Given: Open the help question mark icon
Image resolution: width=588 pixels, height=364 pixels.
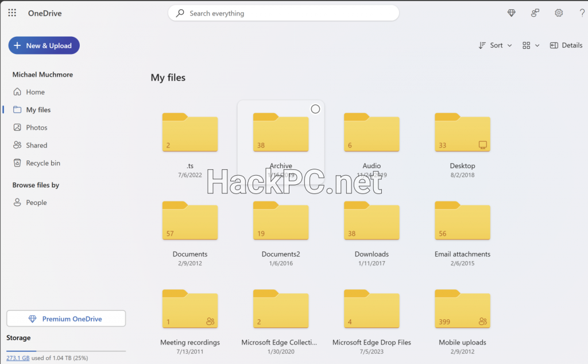Looking at the screenshot, I should pos(582,13).
